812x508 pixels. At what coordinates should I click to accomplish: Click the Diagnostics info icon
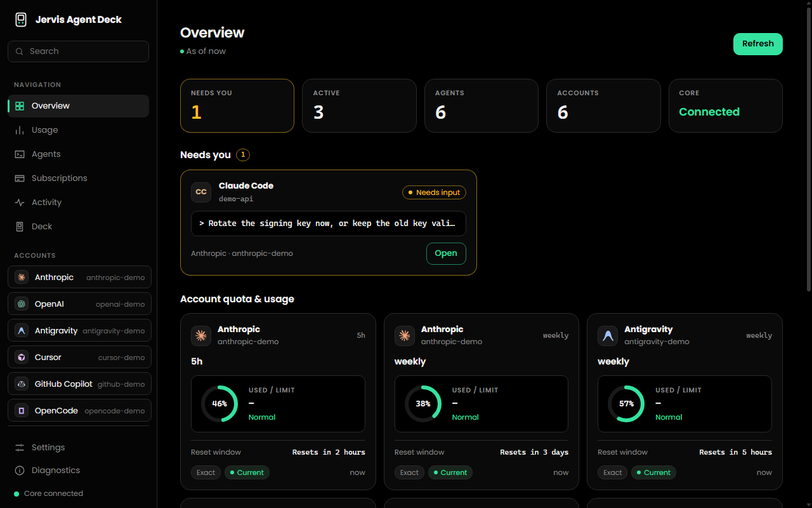pos(20,471)
